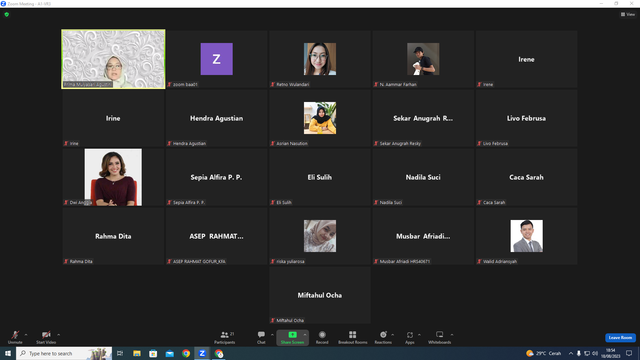
Task: Select the Sekar Anugrah R... tile
Action: click(x=423, y=118)
